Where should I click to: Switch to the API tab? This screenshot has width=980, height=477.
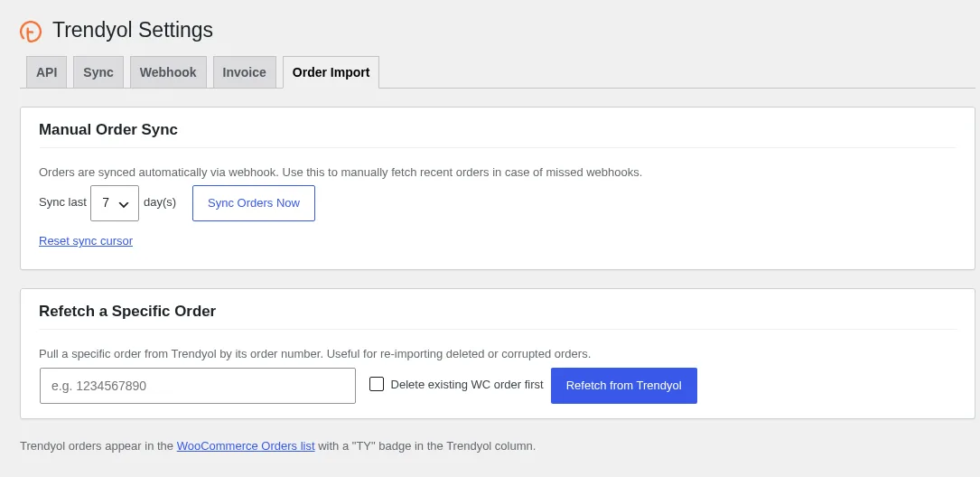tap(46, 72)
